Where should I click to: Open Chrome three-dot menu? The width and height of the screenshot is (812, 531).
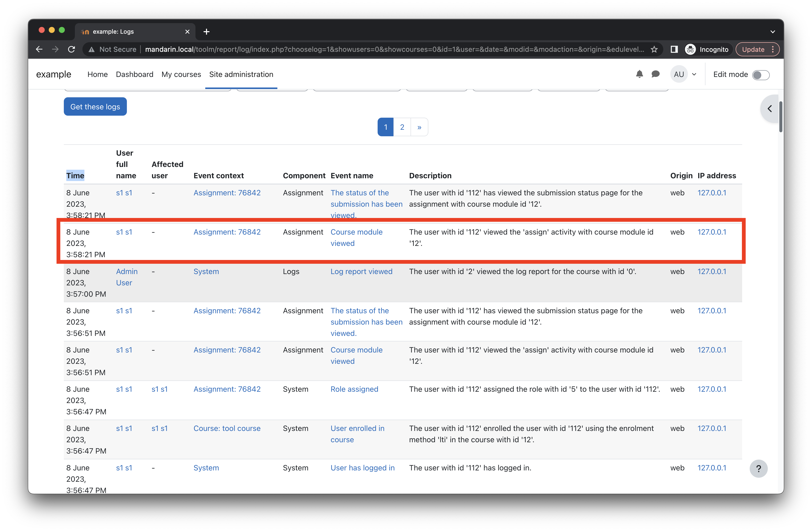pos(773,50)
